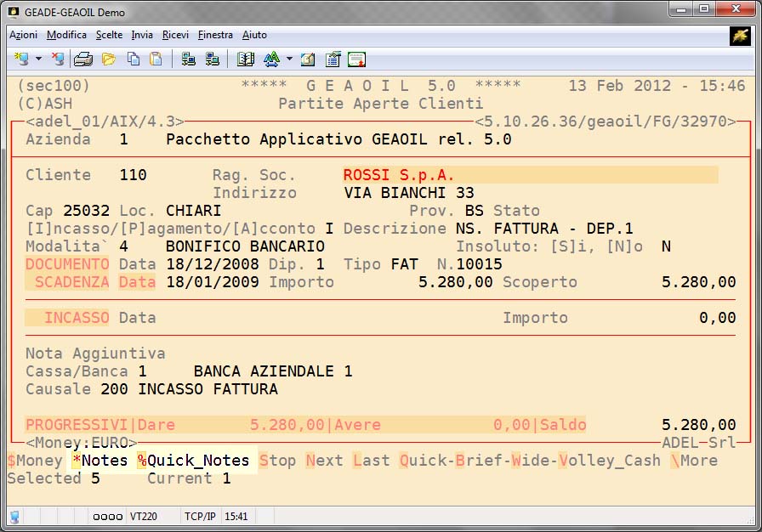The width and height of the screenshot is (762, 532).
Task: Click the new connection toolbar icon
Action: tap(20, 59)
